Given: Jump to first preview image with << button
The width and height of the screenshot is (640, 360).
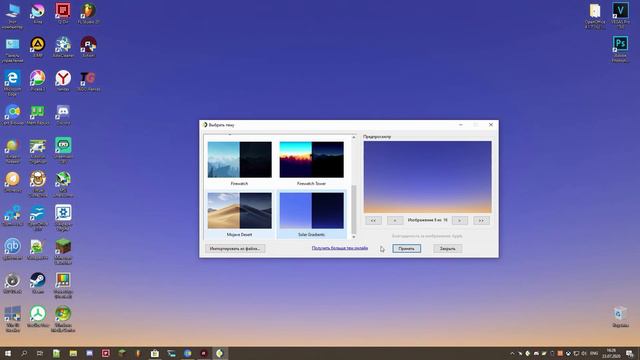Looking at the screenshot, I should tap(373, 220).
